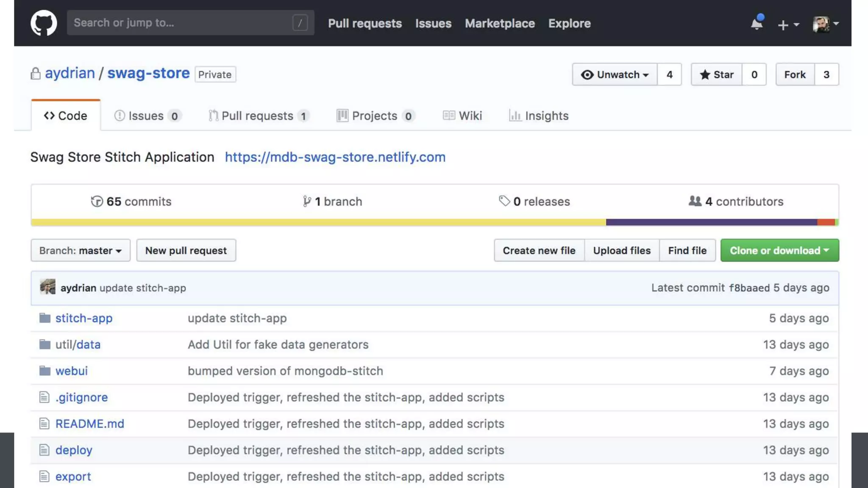The height and width of the screenshot is (488, 868).
Task: Click the yellow language bar segment
Action: coord(319,222)
